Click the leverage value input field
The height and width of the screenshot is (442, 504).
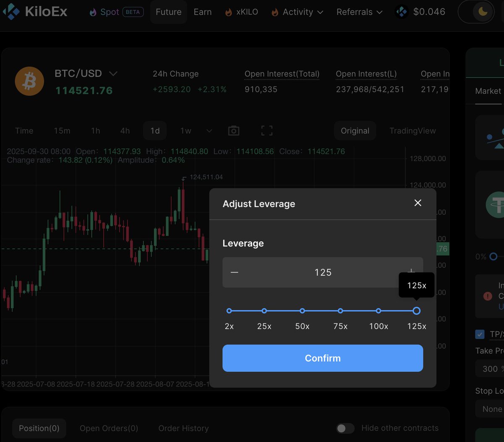[323, 272]
